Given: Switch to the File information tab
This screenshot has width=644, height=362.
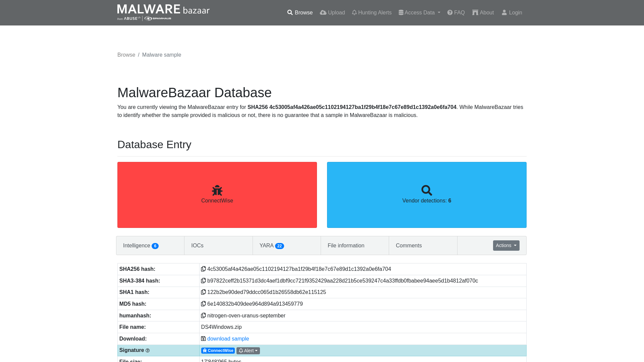Looking at the screenshot, I should tap(346, 245).
